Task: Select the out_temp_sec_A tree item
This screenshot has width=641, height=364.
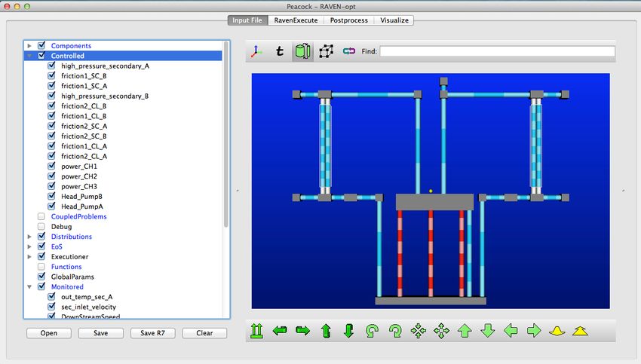Action: [x=87, y=297]
